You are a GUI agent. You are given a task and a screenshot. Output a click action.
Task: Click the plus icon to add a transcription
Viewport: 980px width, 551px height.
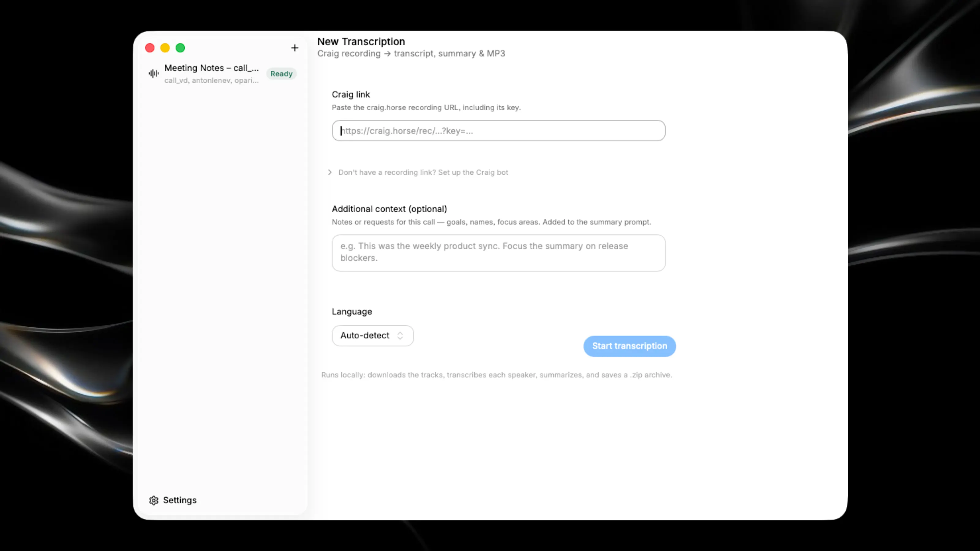coord(294,48)
